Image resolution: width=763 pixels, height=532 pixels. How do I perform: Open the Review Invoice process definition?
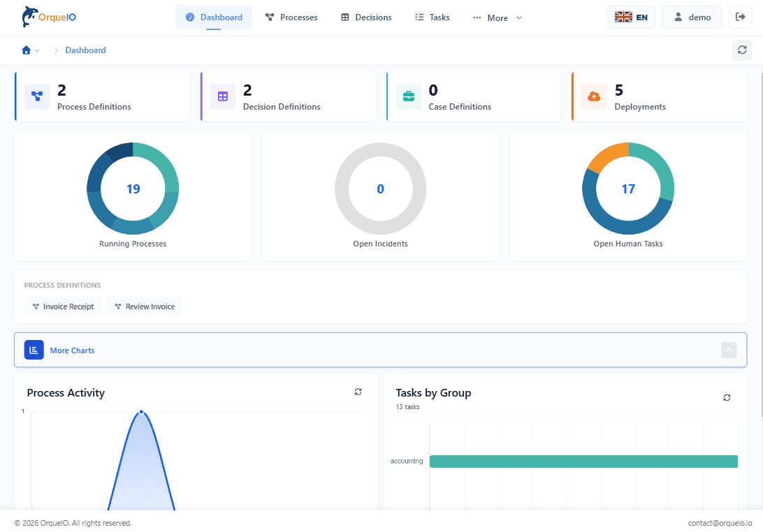[145, 306]
